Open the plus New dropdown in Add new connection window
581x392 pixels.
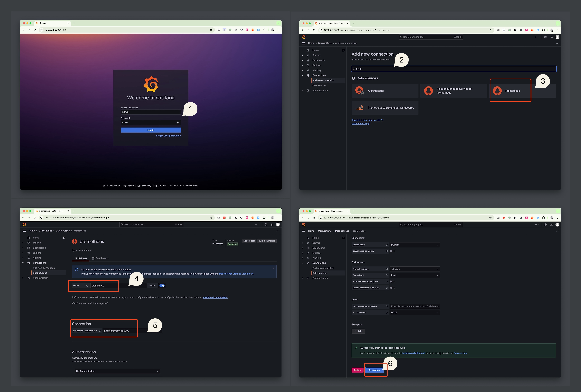[537, 37]
